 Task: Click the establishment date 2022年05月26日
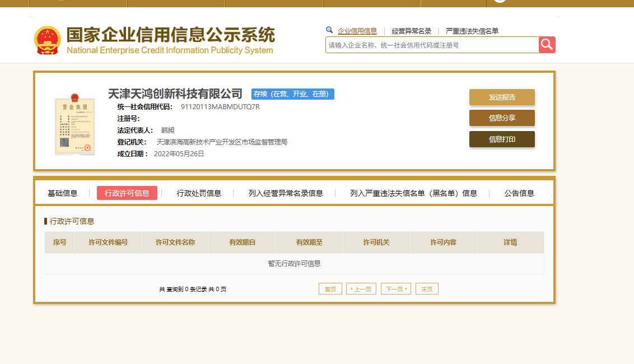(179, 153)
